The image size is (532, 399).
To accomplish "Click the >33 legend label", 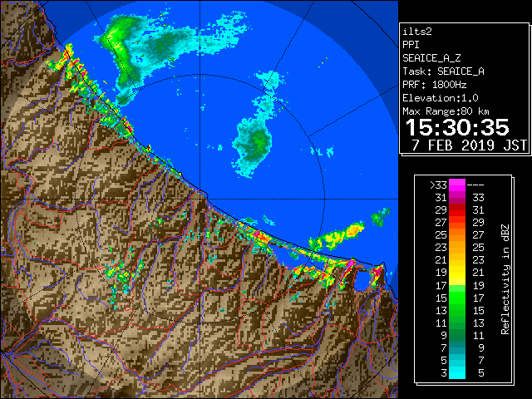I will tap(438, 185).
